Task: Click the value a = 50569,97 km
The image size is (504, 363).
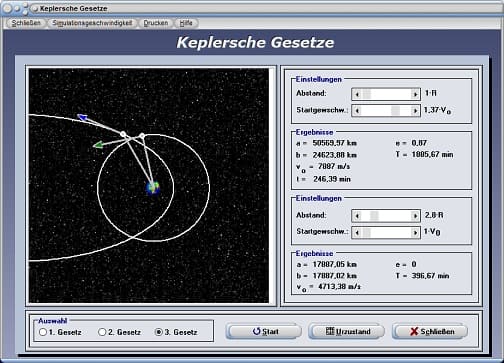Action: [x=326, y=143]
